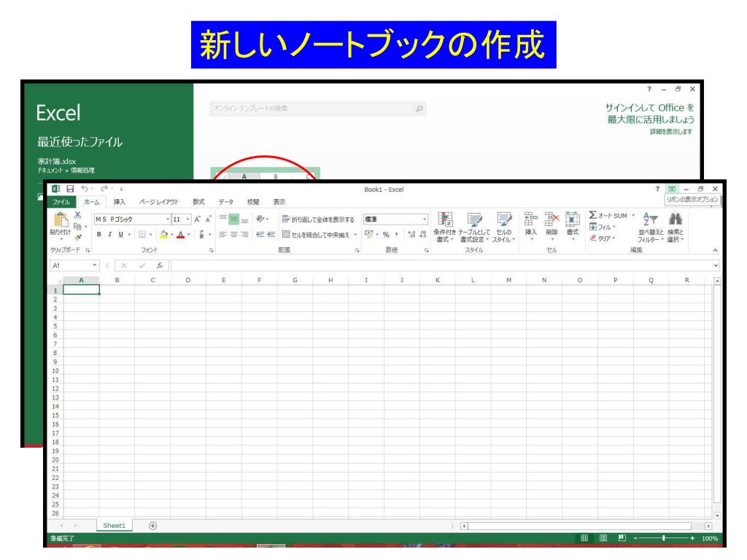Open 並べ替えとフィルター sort and filter
747x560 pixels.
coord(650,227)
